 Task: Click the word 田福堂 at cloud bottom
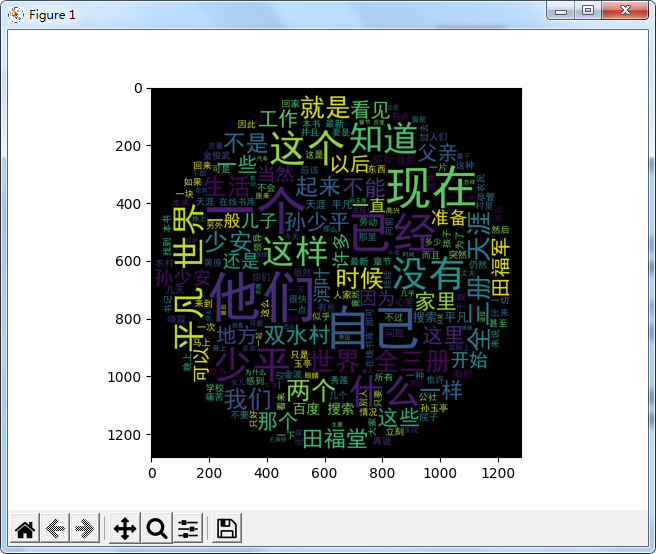click(335, 439)
